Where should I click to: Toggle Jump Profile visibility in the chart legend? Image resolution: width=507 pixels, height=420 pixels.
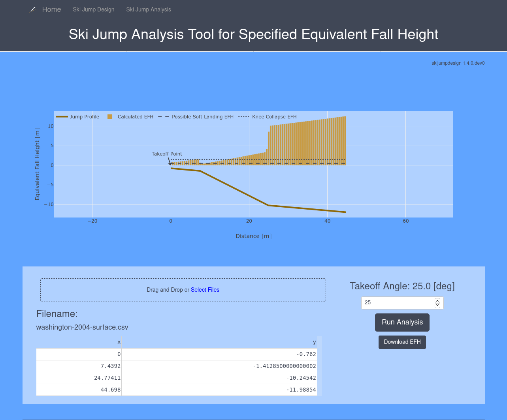pos(84,117)
